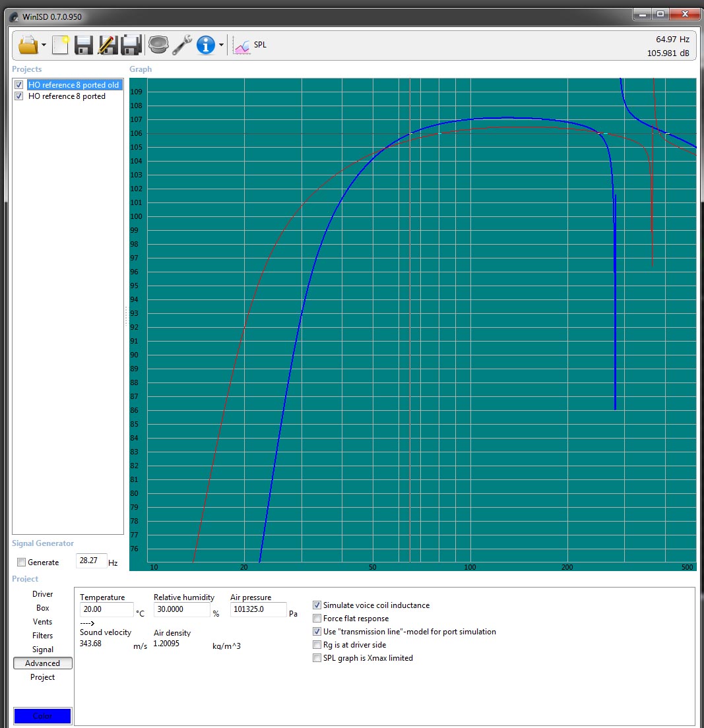704x728 pixels.
Task: Enable 'SPL graph is Xmax limited'
Action: pos(317,658)
